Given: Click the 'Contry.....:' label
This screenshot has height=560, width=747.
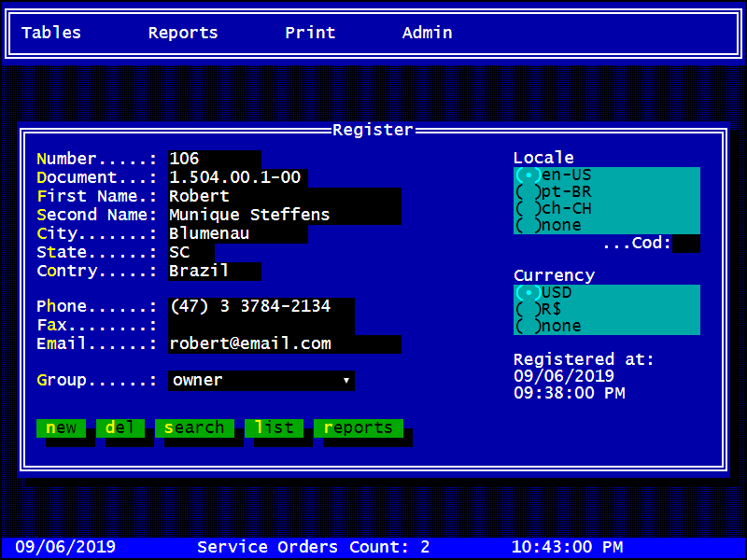Looking at the screenshot, I should coord(97,271).
